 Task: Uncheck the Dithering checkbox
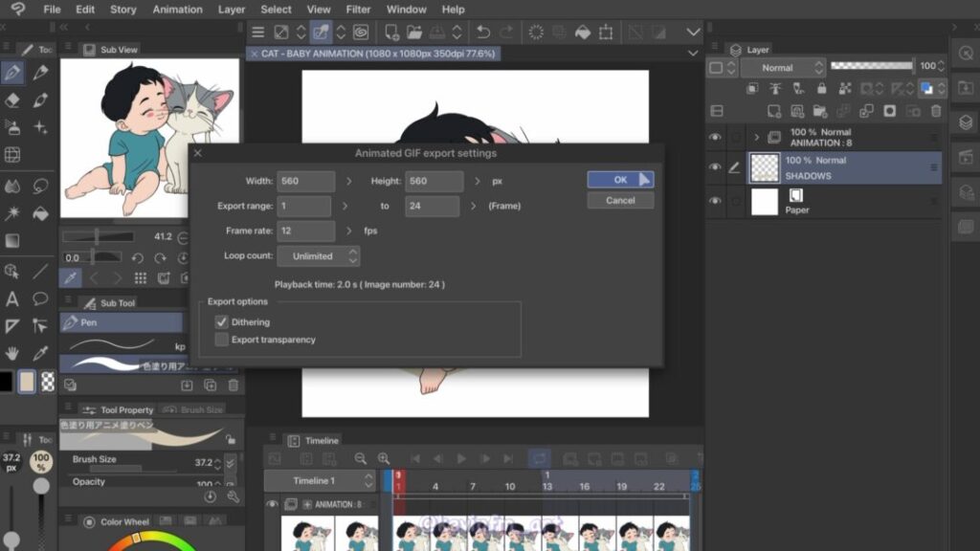222,322
